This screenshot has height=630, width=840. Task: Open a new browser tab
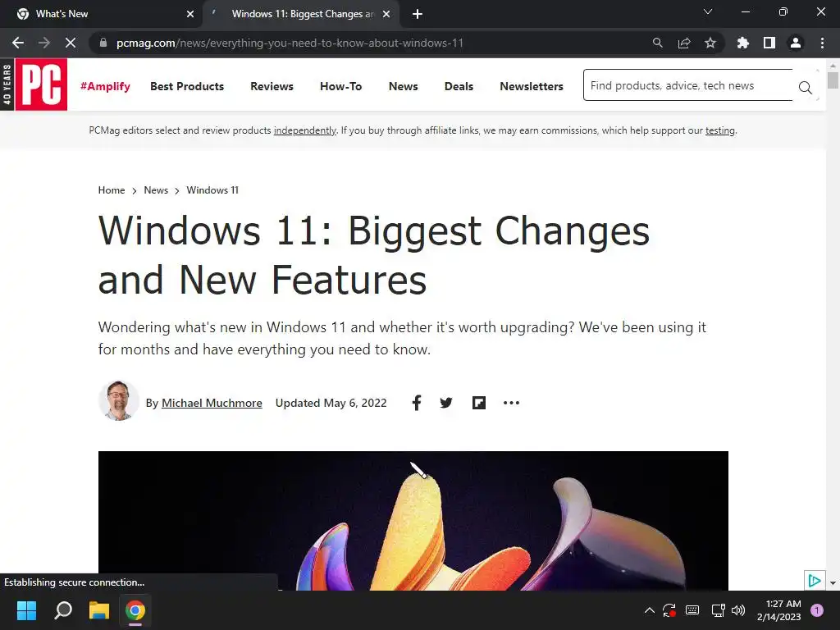(418, 14)
